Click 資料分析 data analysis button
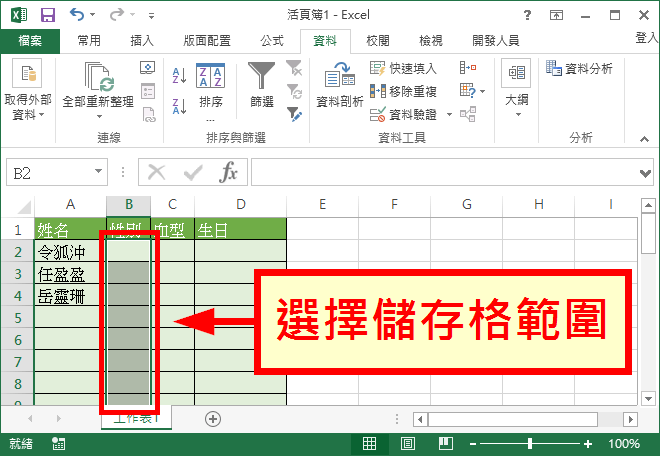The height and width of the screenshot is (456, 660). 579,68
